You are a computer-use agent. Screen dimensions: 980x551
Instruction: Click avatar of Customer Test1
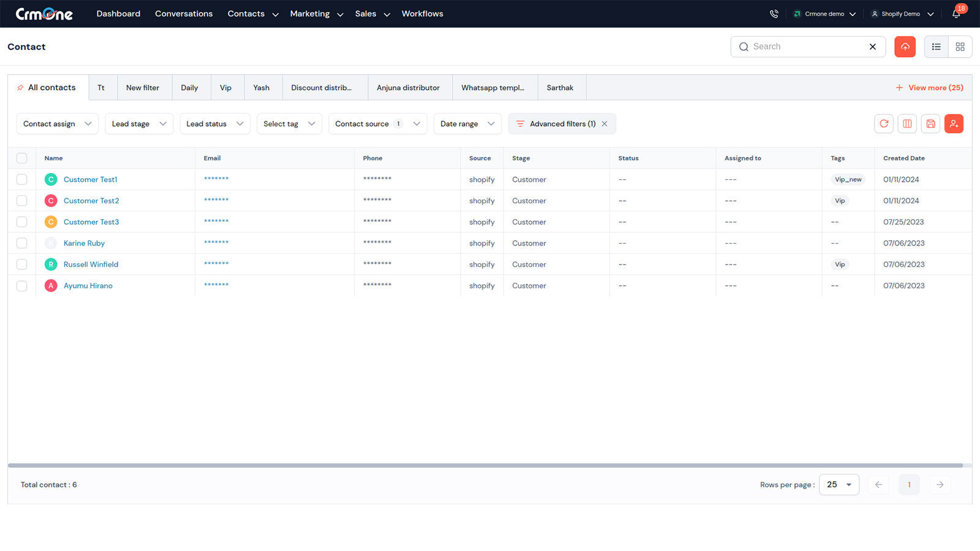[x=51, y=179]
